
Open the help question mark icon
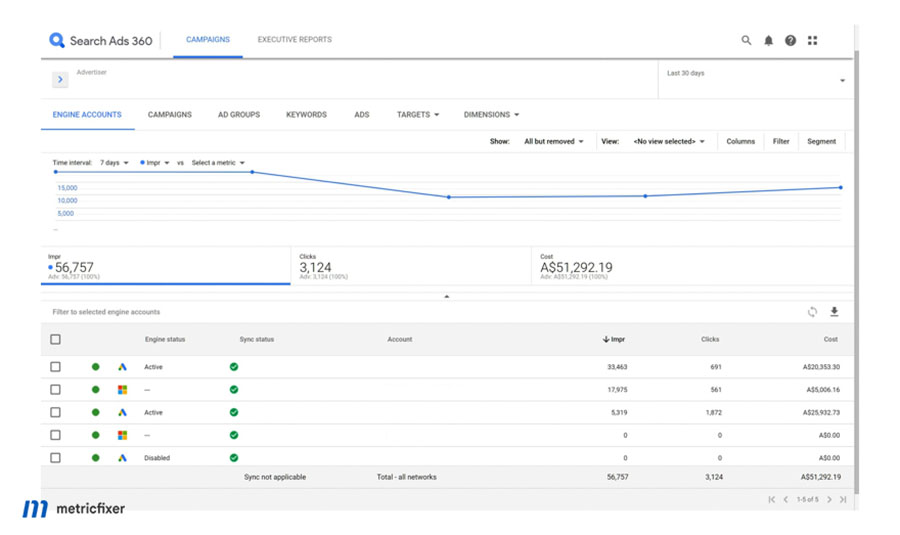(x=790, y=40)
